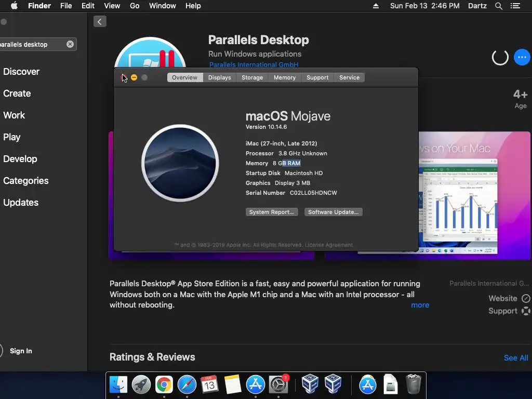Screen dimensions: 532x399
Task: Open Calendar from the Dock
Action: pyautogui.click(x=209, y=384)
